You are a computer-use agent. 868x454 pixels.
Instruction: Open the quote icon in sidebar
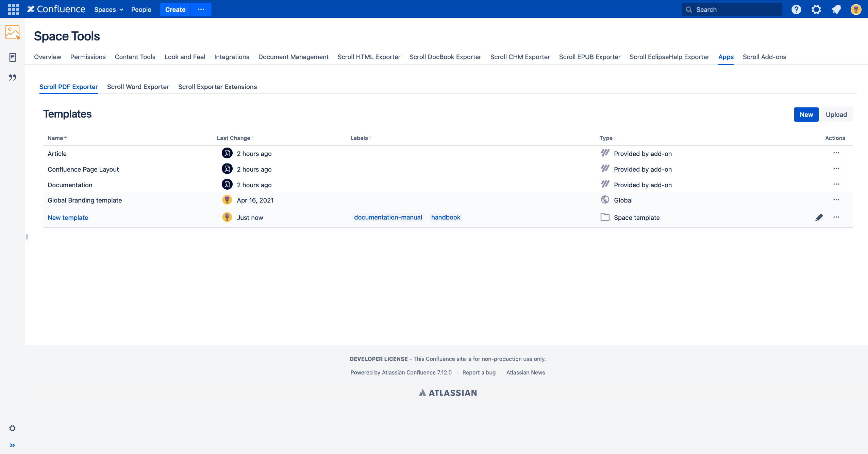point(13,77)
